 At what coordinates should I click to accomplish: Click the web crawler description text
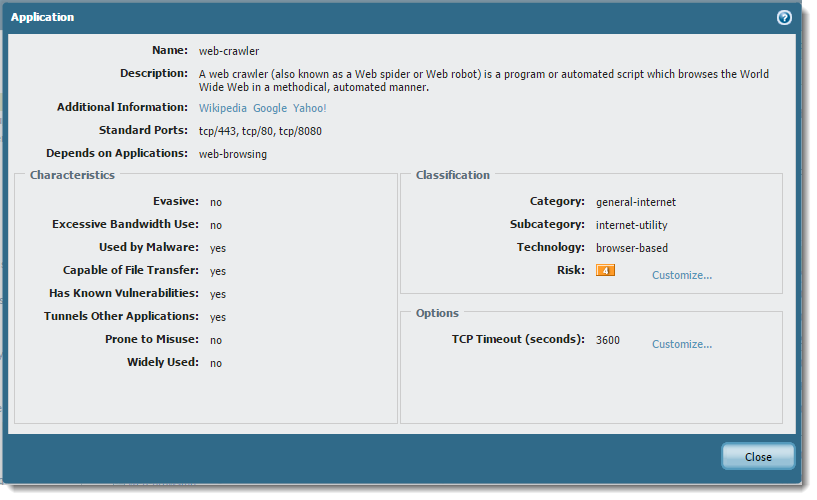click(x=484, y=81)
